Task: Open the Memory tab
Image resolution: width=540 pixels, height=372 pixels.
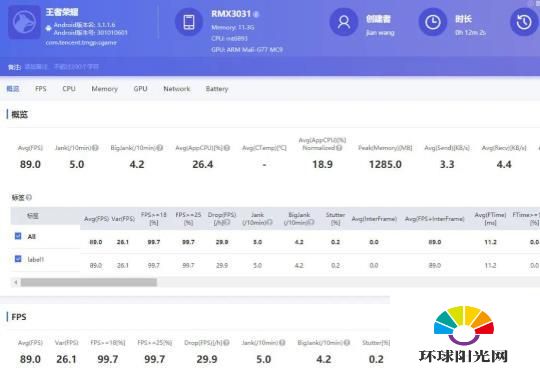Action: coord(104,89)
